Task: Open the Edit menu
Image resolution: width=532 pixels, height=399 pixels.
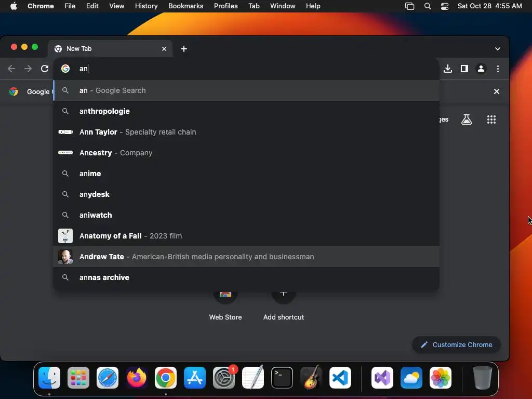Action: (92, 6)
